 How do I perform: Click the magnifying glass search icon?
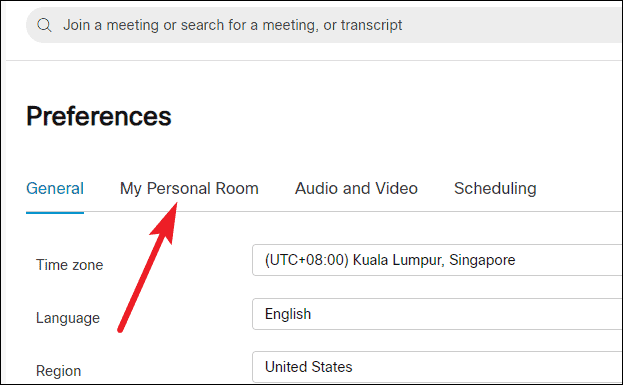coord(44,25)
